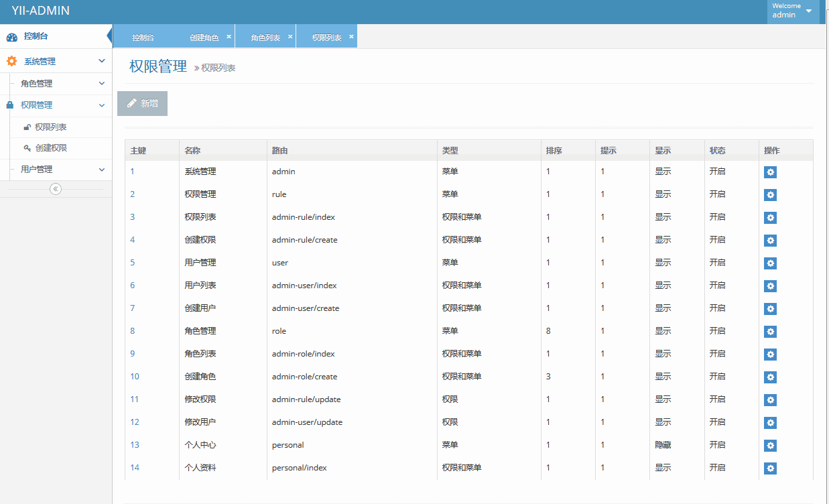
Task: Click the gear icon for 系统管理 row
Action: [x=770, y=172]
